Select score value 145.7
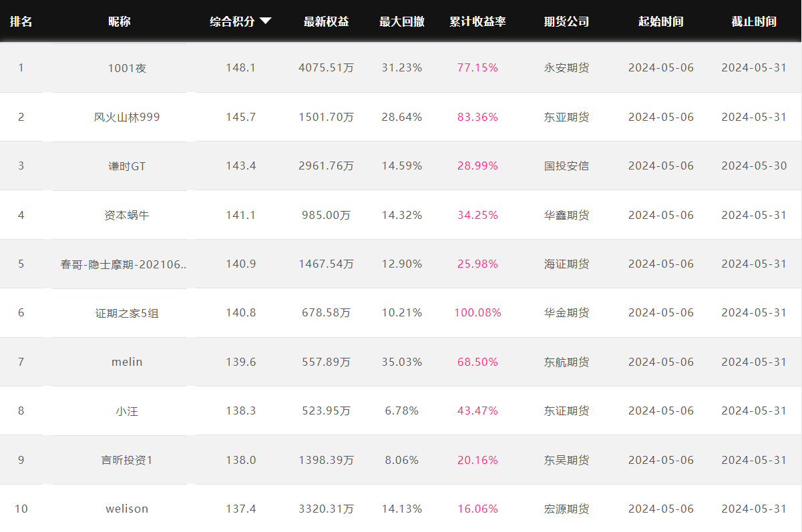This screenshot has height=532, width=802. coord(240,117)
